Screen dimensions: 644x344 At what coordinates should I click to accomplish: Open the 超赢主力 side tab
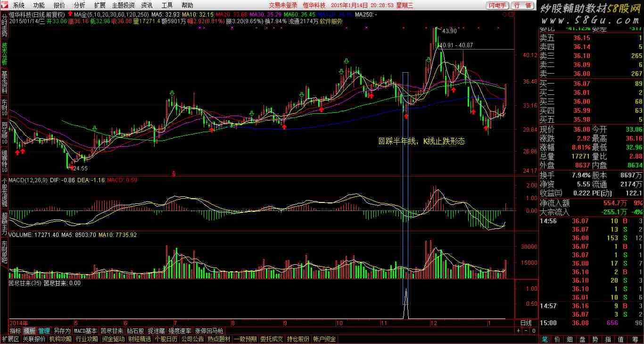4,224
